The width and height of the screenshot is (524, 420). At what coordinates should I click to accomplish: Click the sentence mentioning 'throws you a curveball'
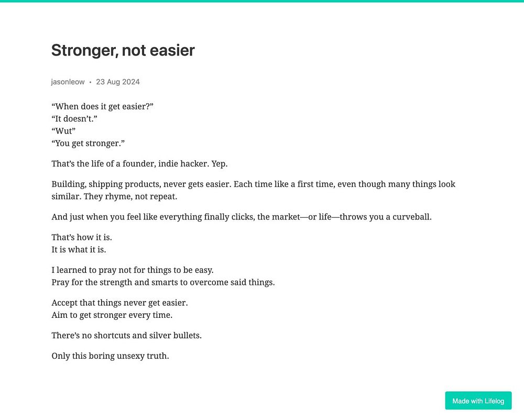click(x=241, y=217)
